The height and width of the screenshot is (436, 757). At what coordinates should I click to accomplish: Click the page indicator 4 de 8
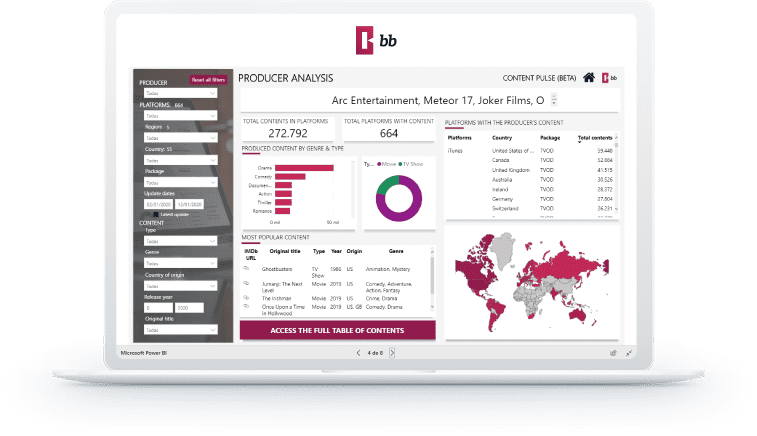pyautogui.click(x=375, y=353)
